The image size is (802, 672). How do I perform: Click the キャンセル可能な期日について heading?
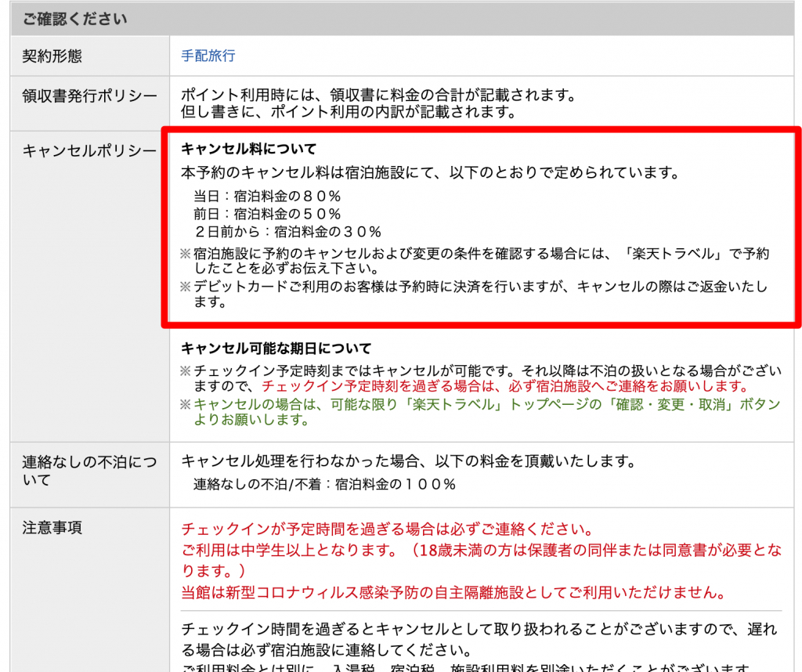tap(276, 348)
